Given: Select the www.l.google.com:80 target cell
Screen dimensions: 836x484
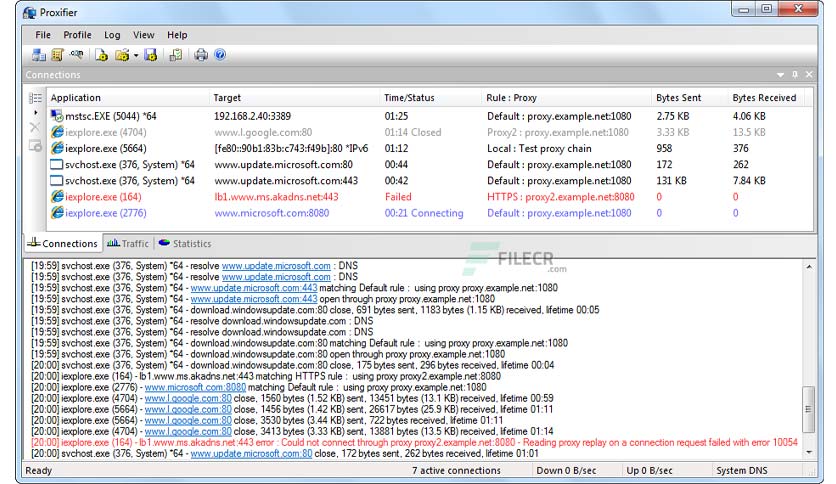Looking at the screenshot, I should tap(263, 132).
